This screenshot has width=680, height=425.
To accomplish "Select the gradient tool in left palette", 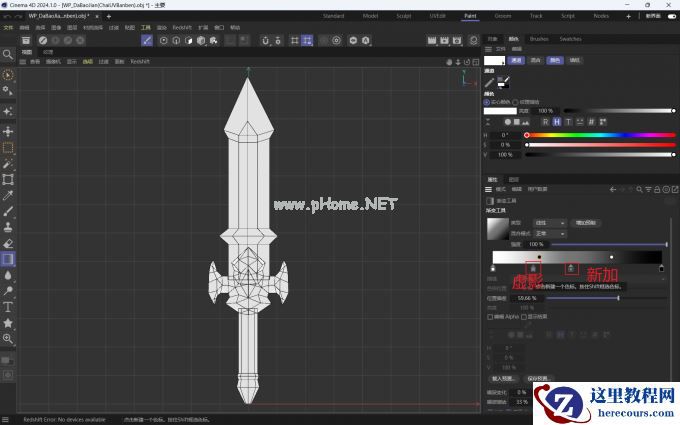I will pyautogui.click(x=8, y=259).
